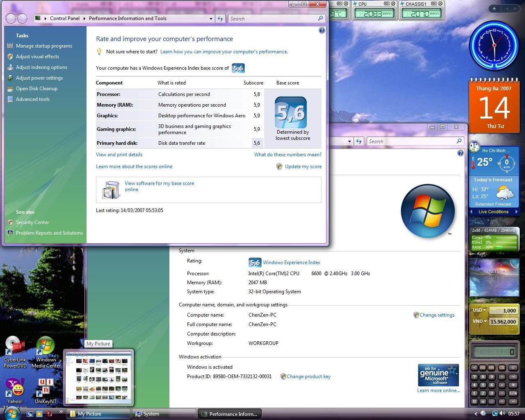Open Manage startup programs task
The height and width of the screenshot is (420, 525).
tap(44, 46)
